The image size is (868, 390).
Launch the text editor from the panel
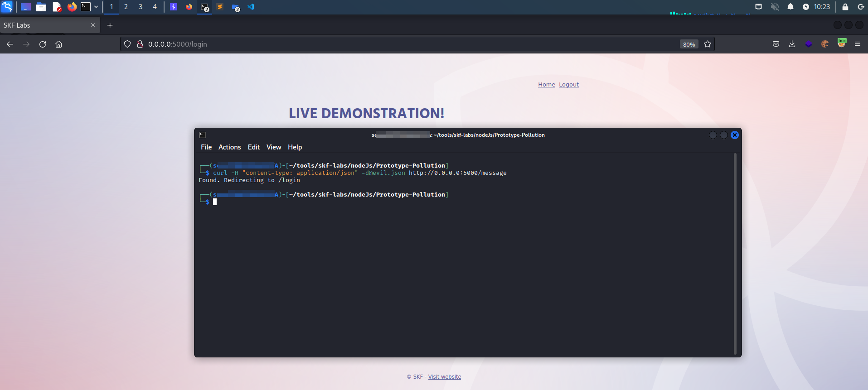(57, 7)
